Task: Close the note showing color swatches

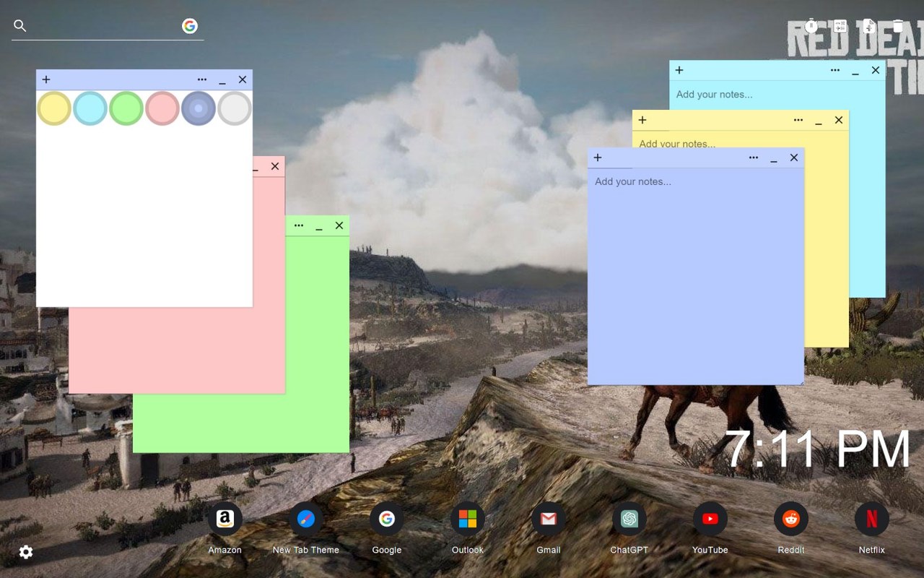Action: pyautogui.click(x=243, y=79)
